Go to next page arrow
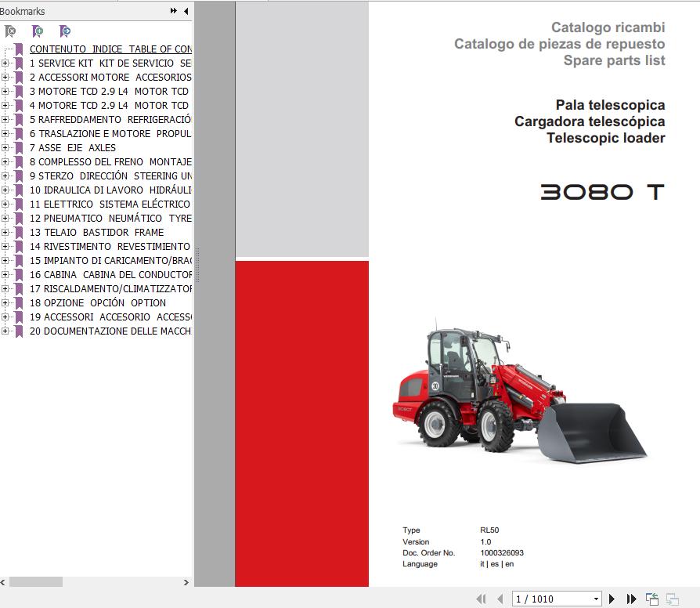The image size is (700, 608). click(x=612, y=599)
